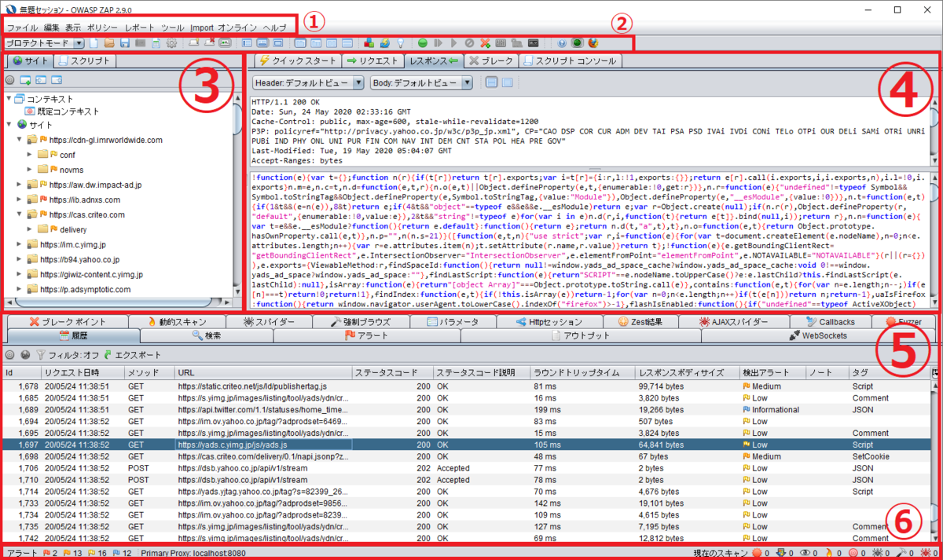Click the Submit and Step play icon

[438, 42]
